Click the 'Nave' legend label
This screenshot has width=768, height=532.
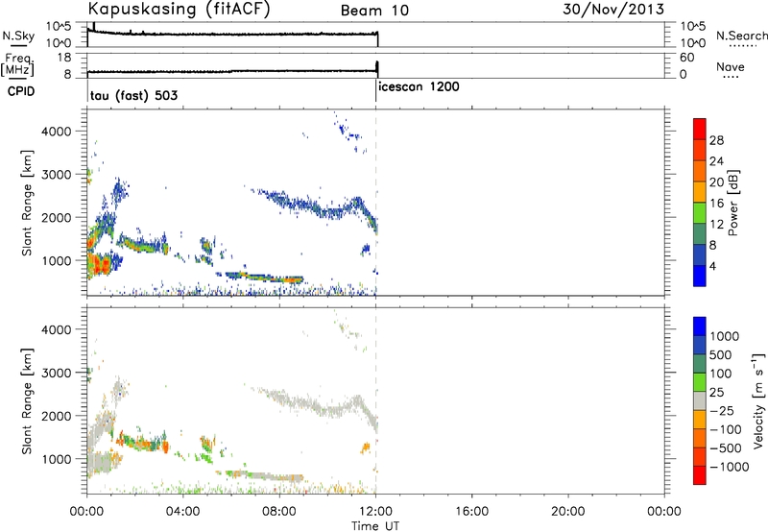731,66
